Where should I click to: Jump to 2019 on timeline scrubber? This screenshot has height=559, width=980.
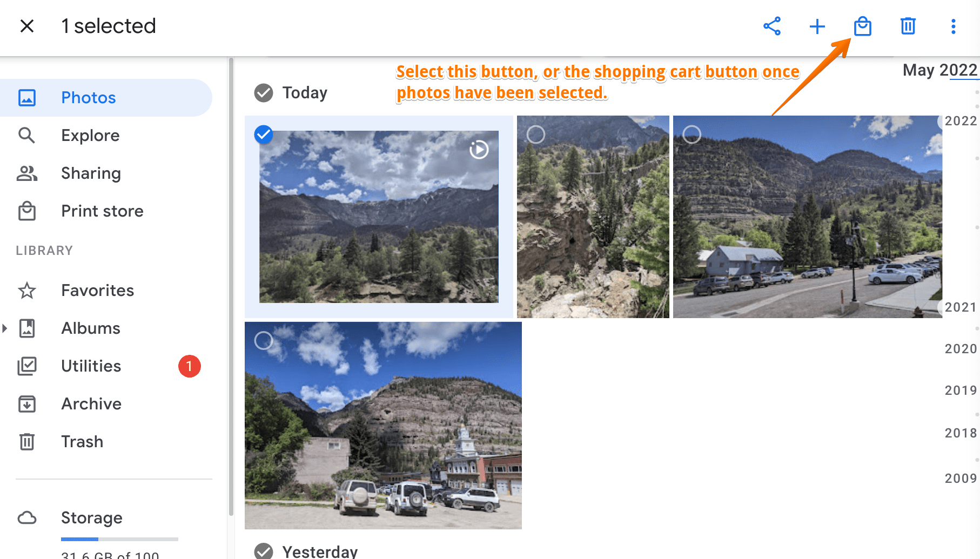pyautogui.click(x=961, y=390)
